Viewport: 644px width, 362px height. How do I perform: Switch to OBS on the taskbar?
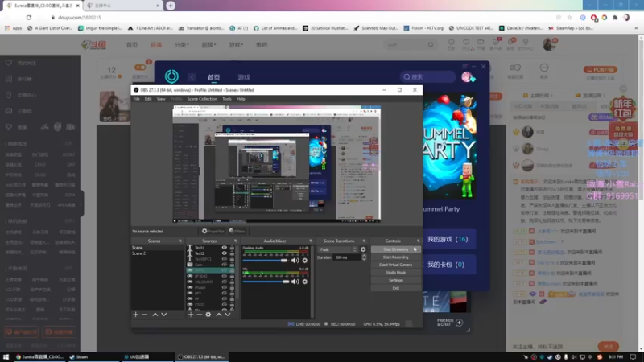coord(202,356)
